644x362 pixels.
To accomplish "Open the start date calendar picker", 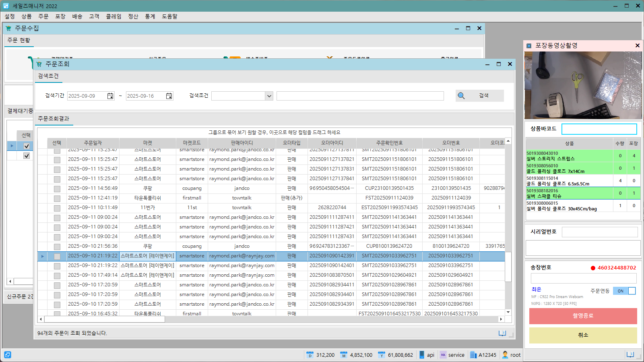I will (x=110, y=96).
